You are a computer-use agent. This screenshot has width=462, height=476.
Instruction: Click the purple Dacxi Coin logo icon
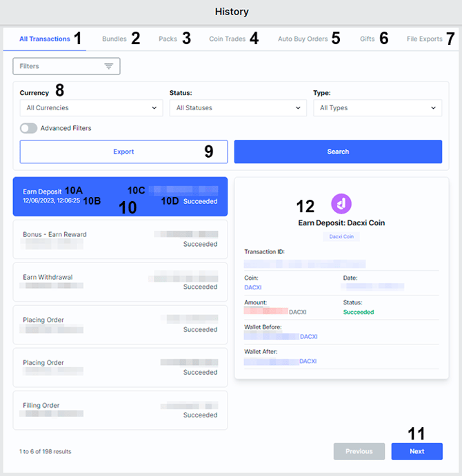(341, 204)
